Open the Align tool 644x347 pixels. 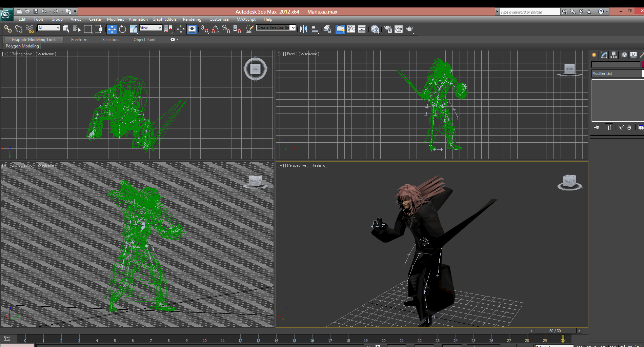tap(314, 29)
